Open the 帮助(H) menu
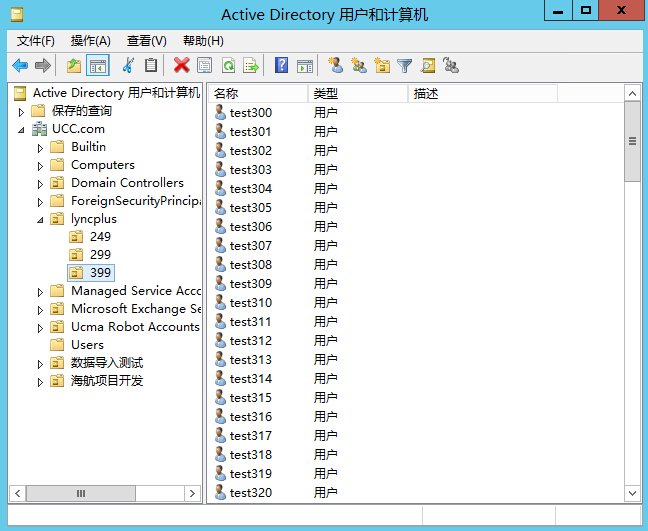This screenshot has height=531, width=648. [203, 41]
